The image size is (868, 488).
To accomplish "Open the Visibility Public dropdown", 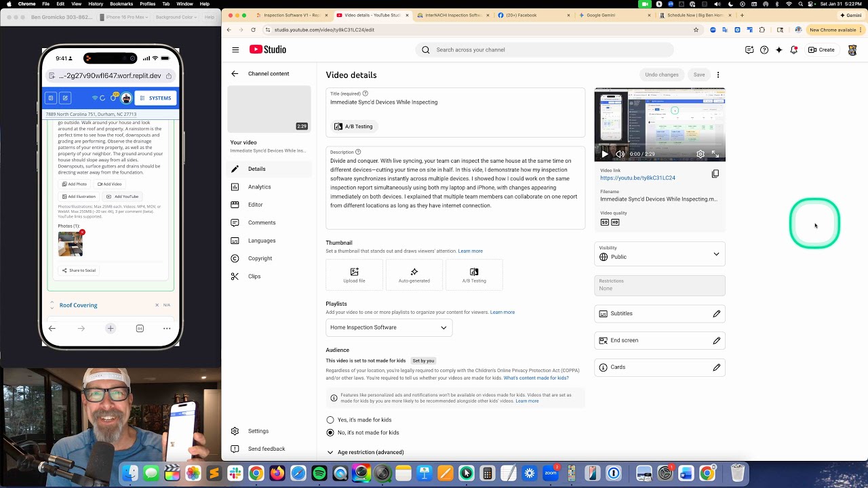I will pyautogui.click(x=660, y=254).
